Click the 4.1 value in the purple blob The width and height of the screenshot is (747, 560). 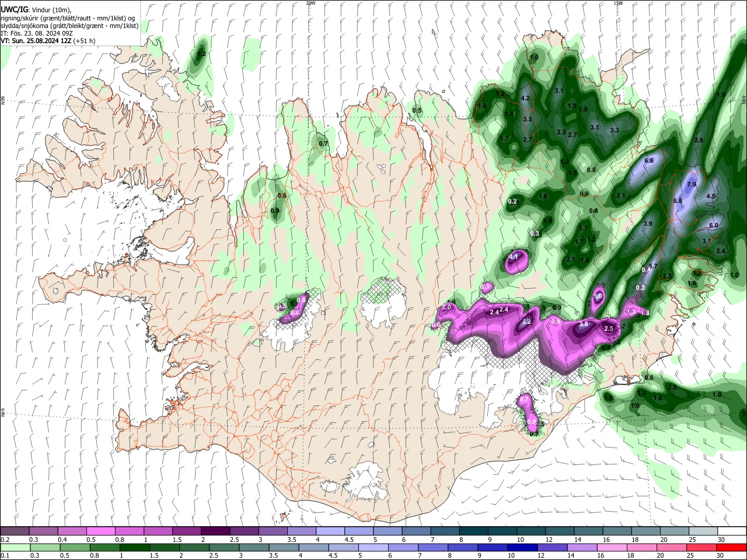[514, 256]
